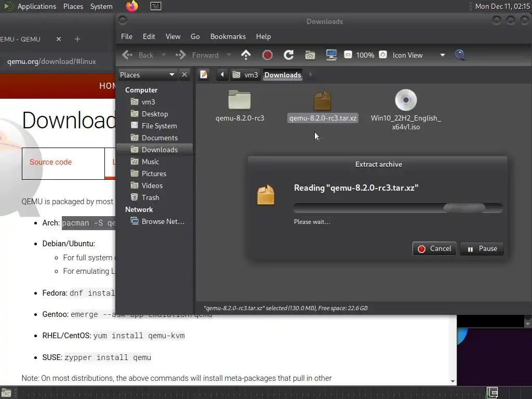
Task: Click the Extract archive package icon
Action: 265,195
